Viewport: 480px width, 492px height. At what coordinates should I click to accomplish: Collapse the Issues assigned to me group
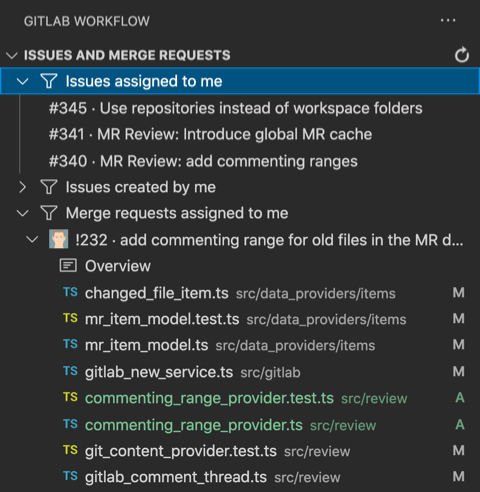click(x=23, y=81)
